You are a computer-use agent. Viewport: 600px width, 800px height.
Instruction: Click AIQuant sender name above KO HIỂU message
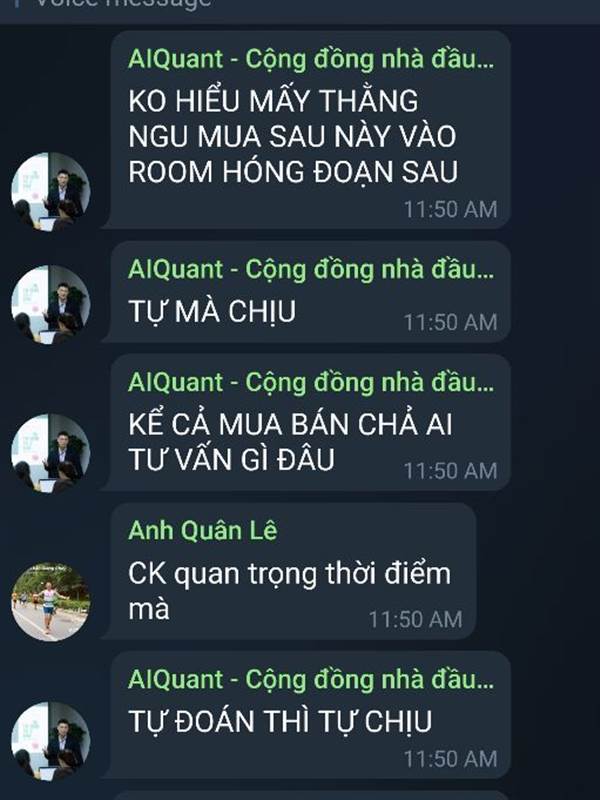311,59
